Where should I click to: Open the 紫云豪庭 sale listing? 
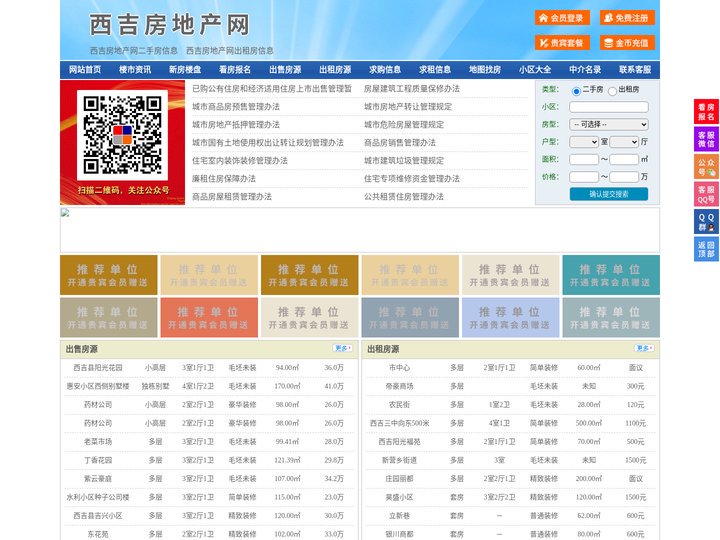click(98, 478)
